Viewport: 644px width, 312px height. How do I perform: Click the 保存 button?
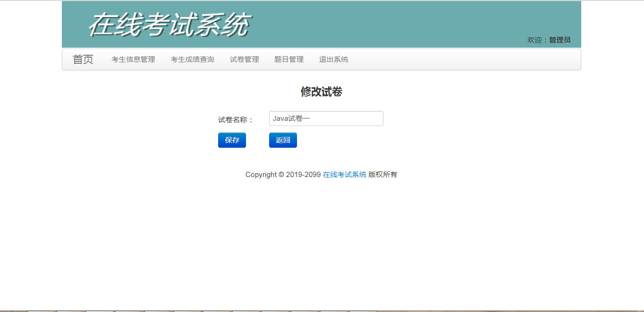coord(232,140)
